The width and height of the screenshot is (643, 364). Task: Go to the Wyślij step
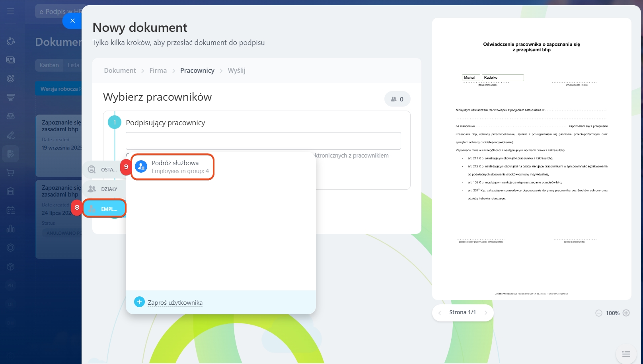[x=236, y=70]
